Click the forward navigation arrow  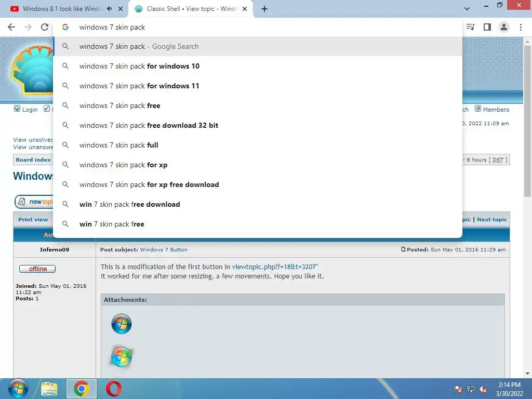click(28, 27)
